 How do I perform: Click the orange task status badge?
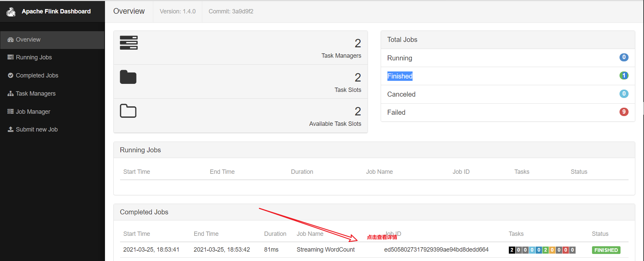pyautogui.click(x=552, y=250)
